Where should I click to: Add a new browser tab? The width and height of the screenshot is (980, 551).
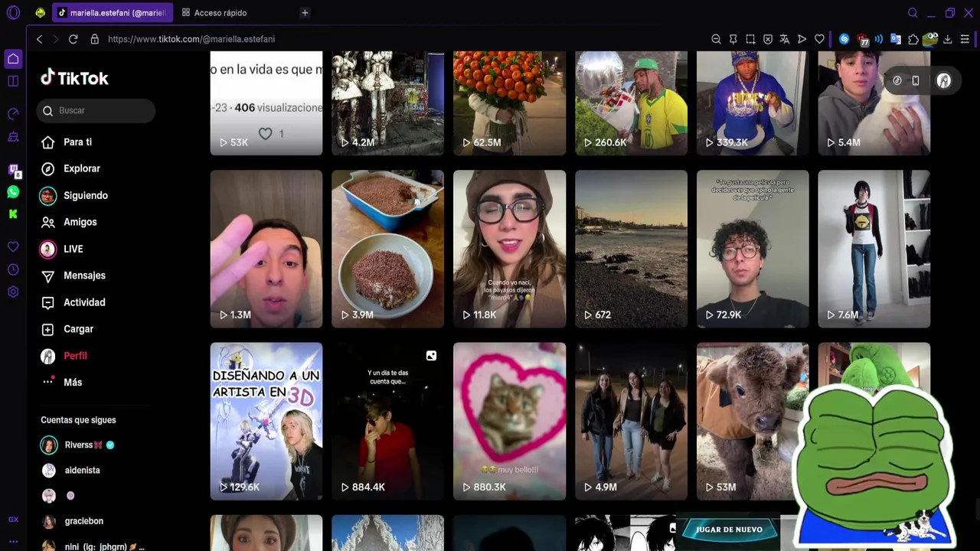click(x=305, y=12)
